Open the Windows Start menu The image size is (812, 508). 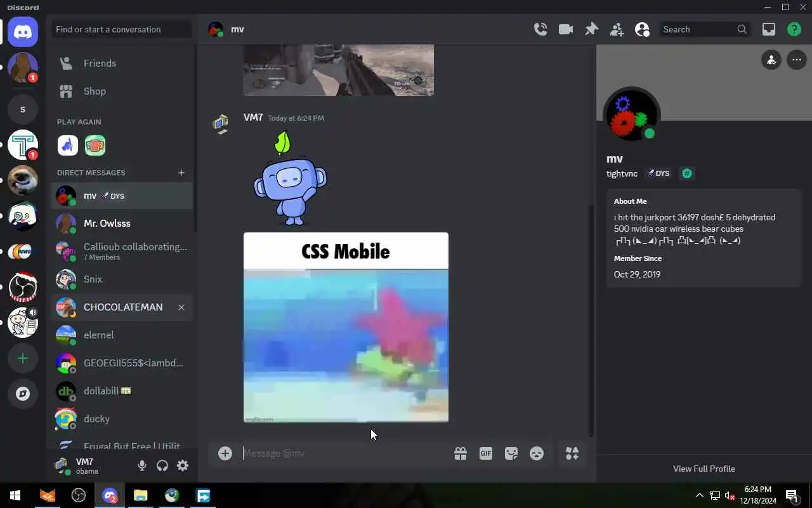[15, 495]
